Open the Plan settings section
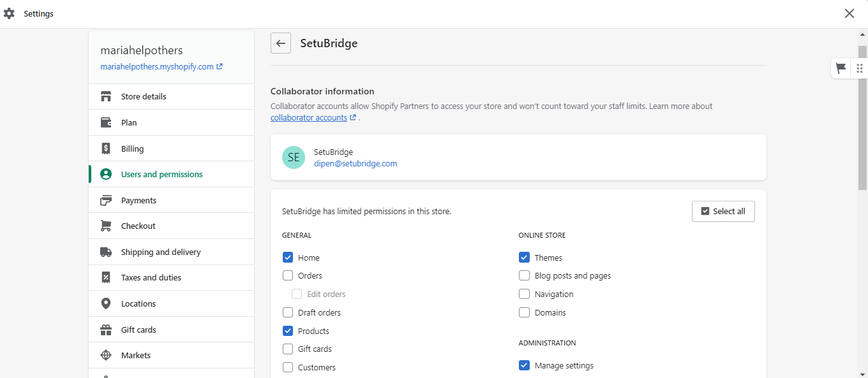Screen dimensions: 868x378 129,122
